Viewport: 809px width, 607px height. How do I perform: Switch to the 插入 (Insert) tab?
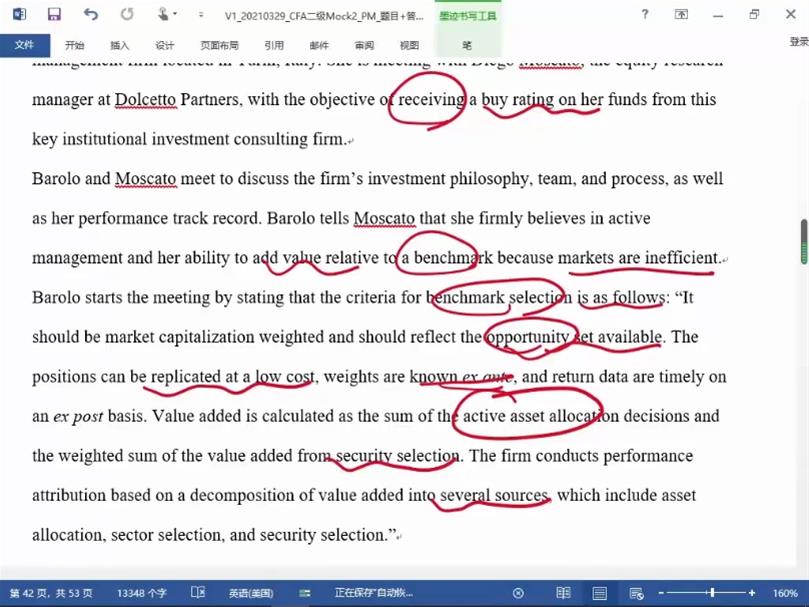click(x=120, y=45)
